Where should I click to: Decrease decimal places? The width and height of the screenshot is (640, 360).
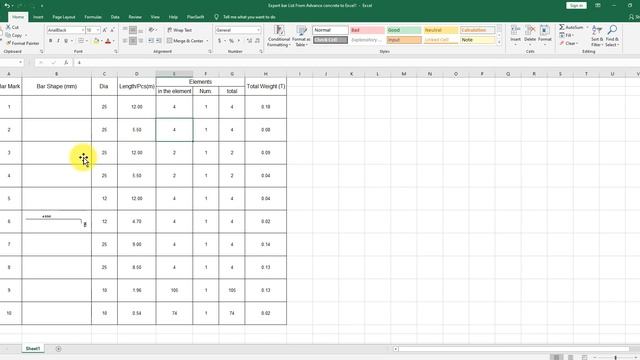[x=257, y=41]
